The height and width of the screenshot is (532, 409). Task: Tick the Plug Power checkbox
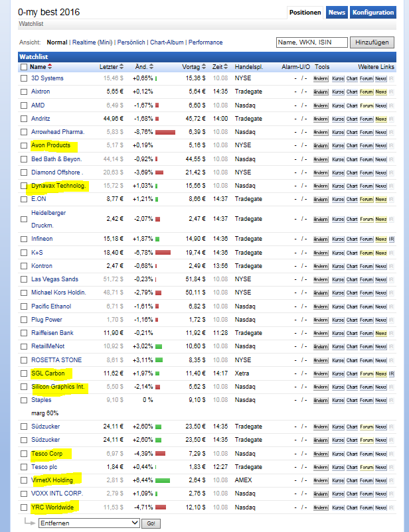(x=24, y=320)
